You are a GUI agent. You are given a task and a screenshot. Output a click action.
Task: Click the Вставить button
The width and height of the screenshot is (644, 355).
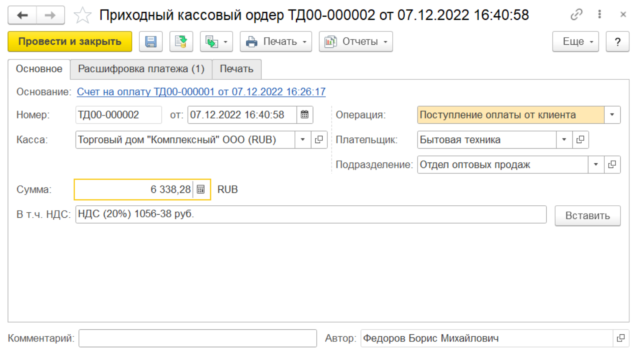pos(587,216)
